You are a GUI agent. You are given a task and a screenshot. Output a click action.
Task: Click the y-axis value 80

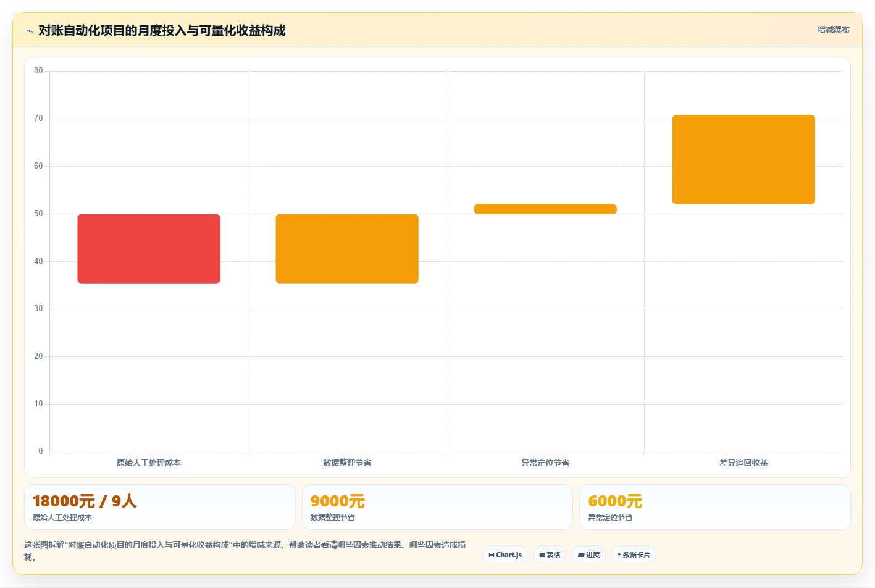point(38,71)
